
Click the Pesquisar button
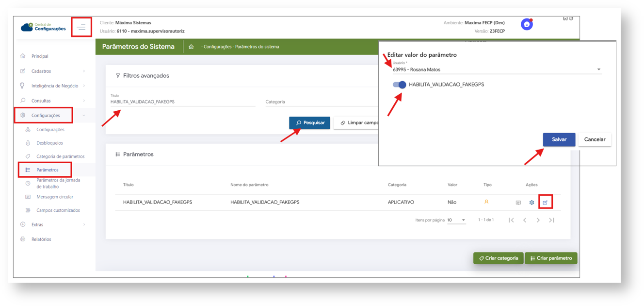(309, 123)
